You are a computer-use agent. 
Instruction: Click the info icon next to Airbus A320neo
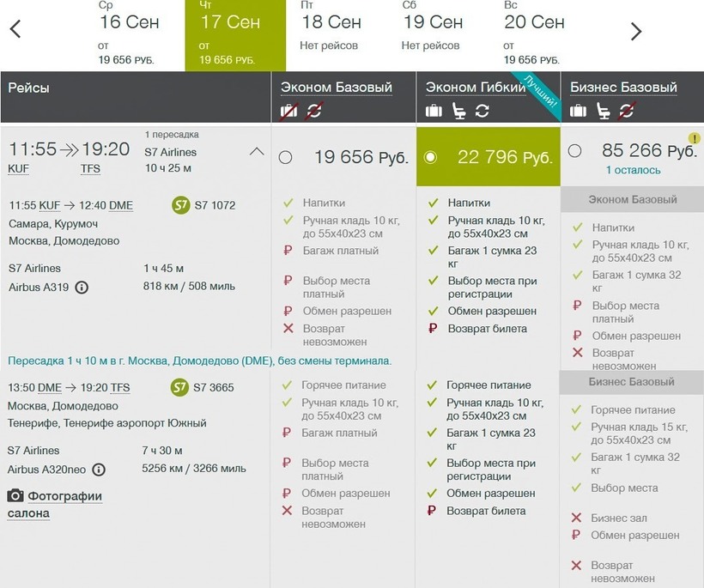click(99, 470)
